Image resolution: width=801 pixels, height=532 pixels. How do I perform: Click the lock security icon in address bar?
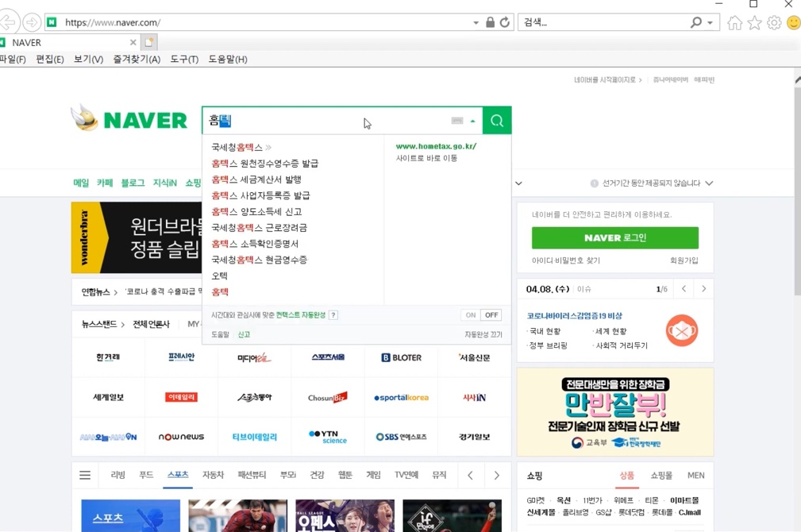tap(490, 22)
